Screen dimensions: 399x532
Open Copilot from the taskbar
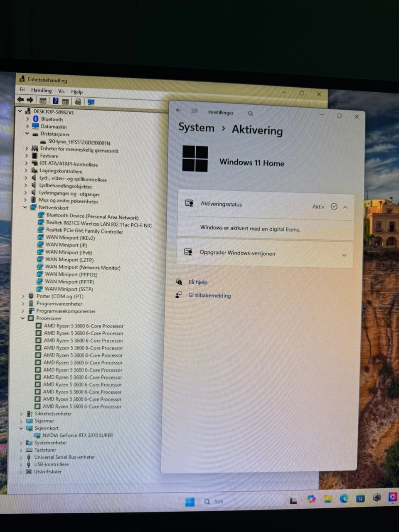click(311, 499)
